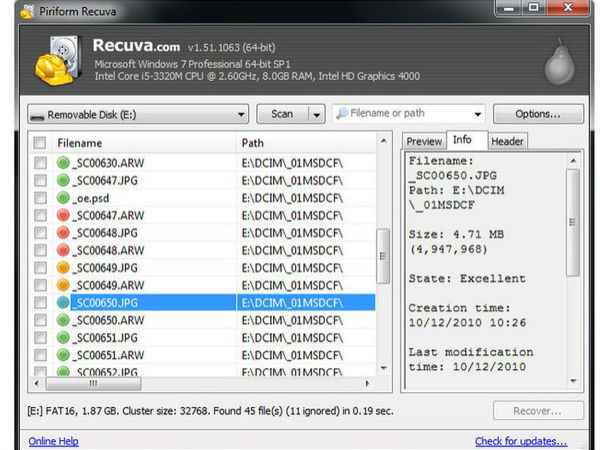Tick the select-all checkbox in the header row
Image resolution: width=600 pixels, height=450 pixels.
pos(40,143)
